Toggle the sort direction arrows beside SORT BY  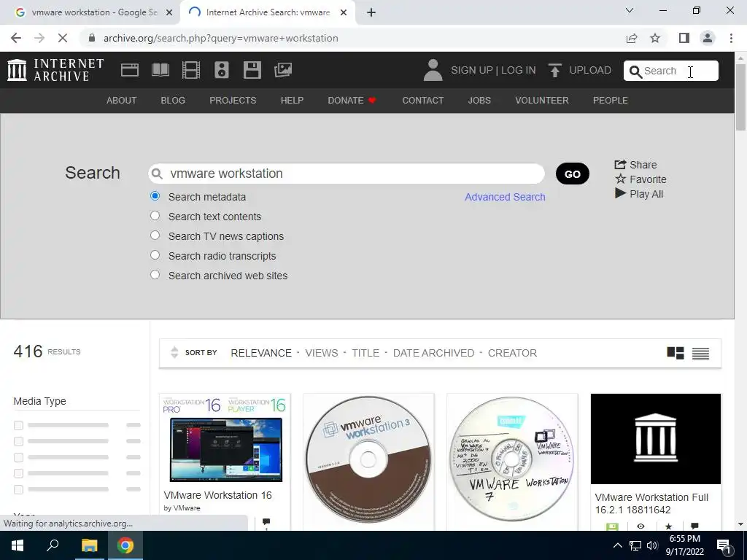point(174,352)
